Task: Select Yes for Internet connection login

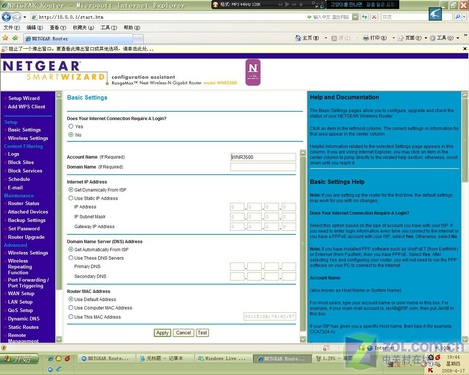Action: point(71,126)
